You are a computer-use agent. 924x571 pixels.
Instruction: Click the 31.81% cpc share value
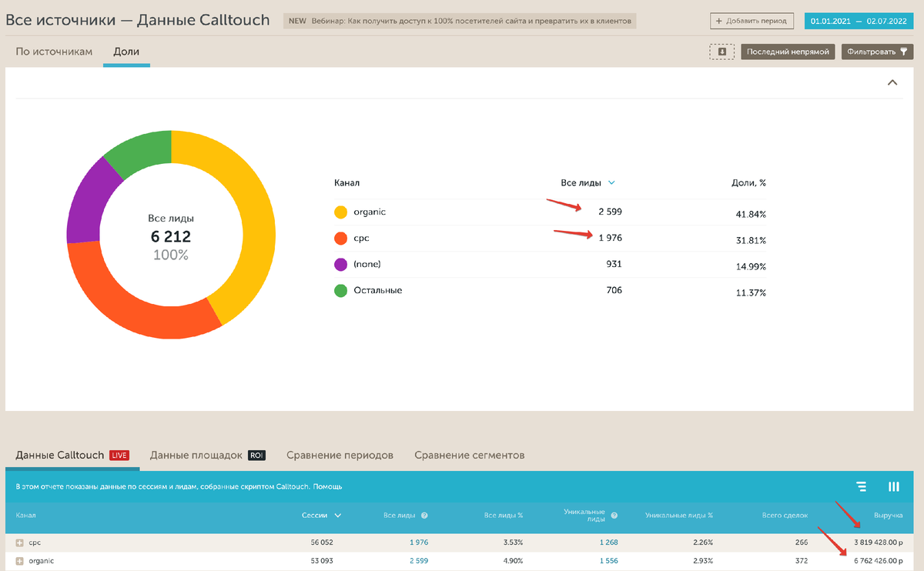(752, 240)
